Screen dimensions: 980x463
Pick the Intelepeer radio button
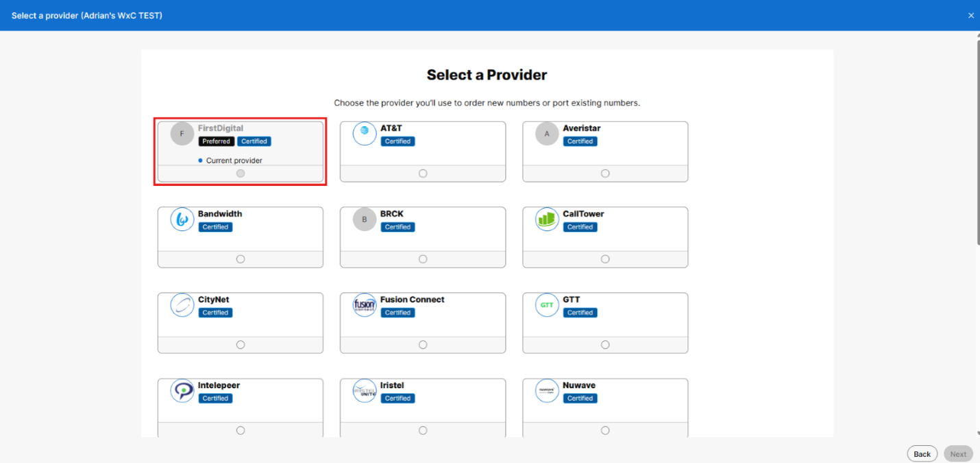(241, 431)
